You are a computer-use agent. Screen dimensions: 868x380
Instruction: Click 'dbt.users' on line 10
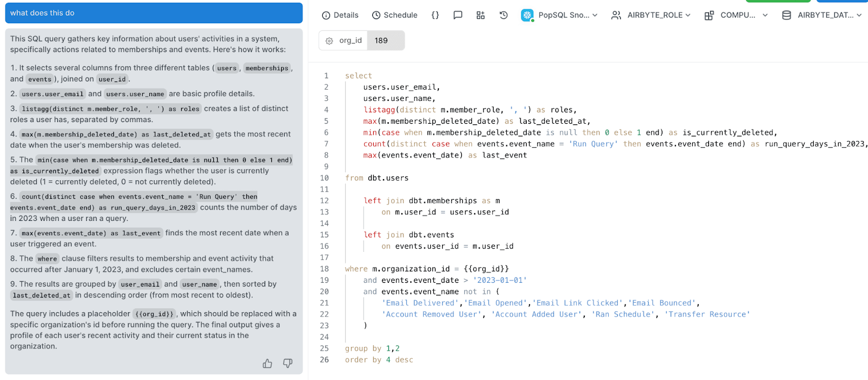pos(388,178)
